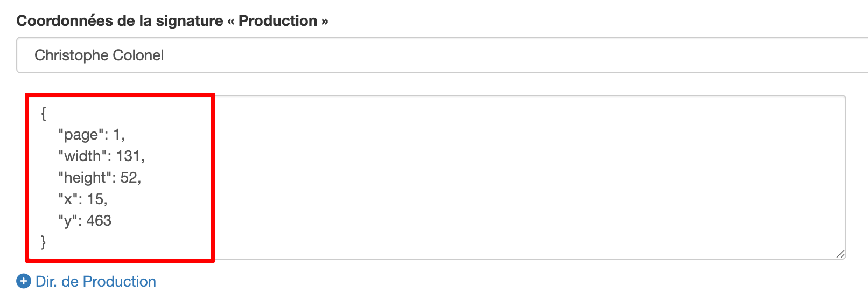This screenshot has height=306, width=868.
Task: Click the width value 131
Action: pos(128,156)
